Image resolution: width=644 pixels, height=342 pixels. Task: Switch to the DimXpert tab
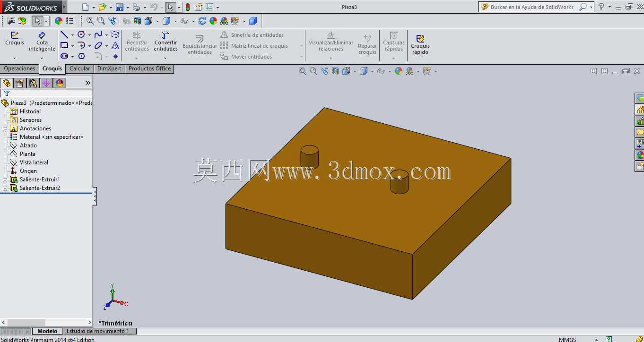point(109,69)
